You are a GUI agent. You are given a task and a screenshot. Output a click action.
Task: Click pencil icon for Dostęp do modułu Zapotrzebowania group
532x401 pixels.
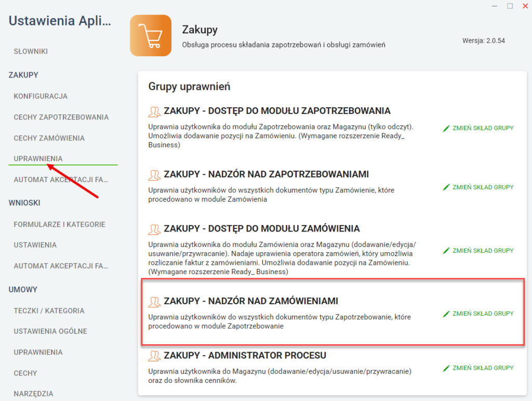[446, 128]
